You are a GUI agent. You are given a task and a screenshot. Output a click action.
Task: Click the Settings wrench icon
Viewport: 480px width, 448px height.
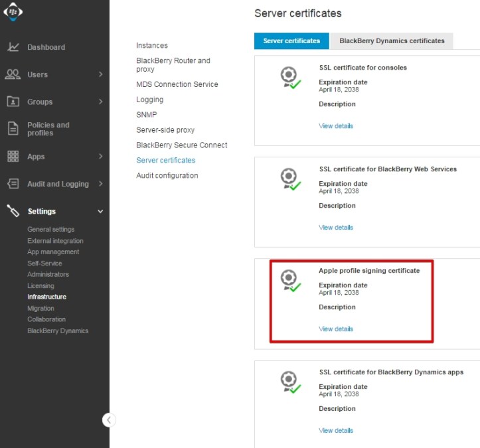[x=13, y=211]
